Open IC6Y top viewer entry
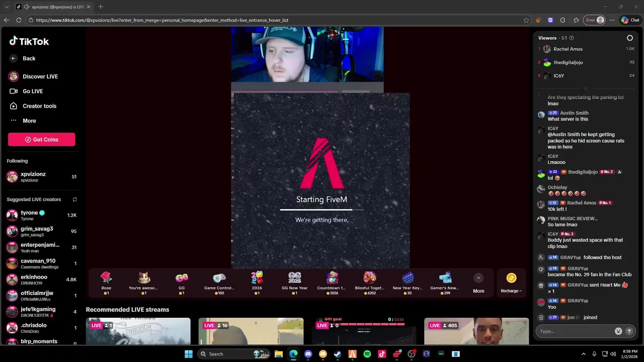This screenshot has width=644, height=362. [x=586, y=76]
